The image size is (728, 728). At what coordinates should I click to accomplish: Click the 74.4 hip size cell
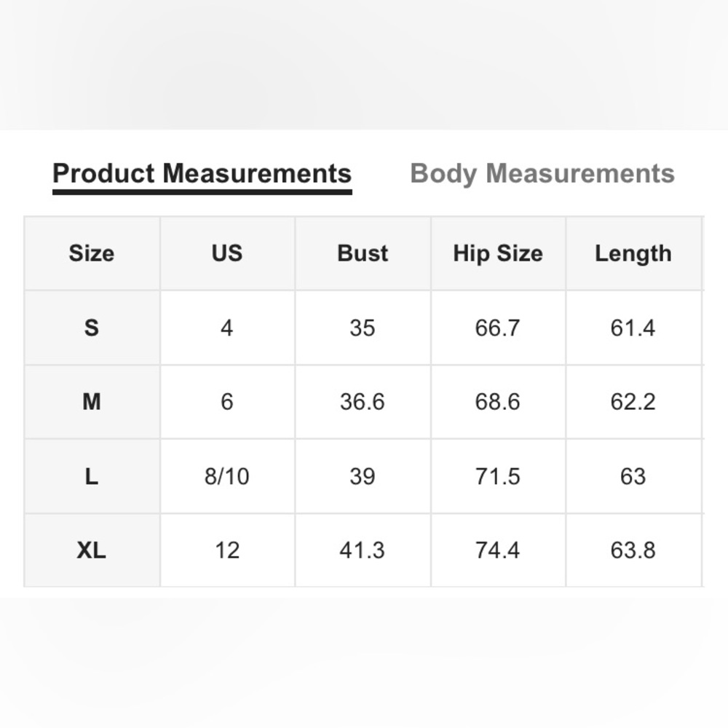[498, 550]
